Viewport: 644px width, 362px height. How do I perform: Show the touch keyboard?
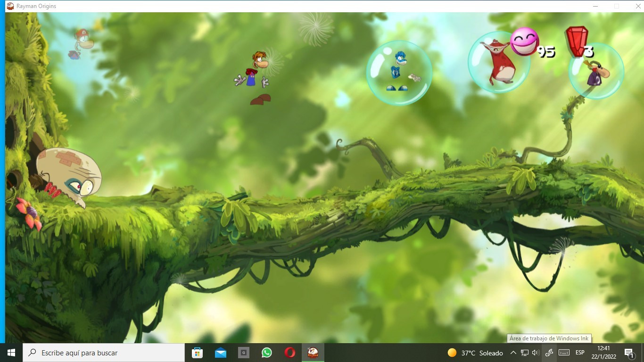click(563, 352)
